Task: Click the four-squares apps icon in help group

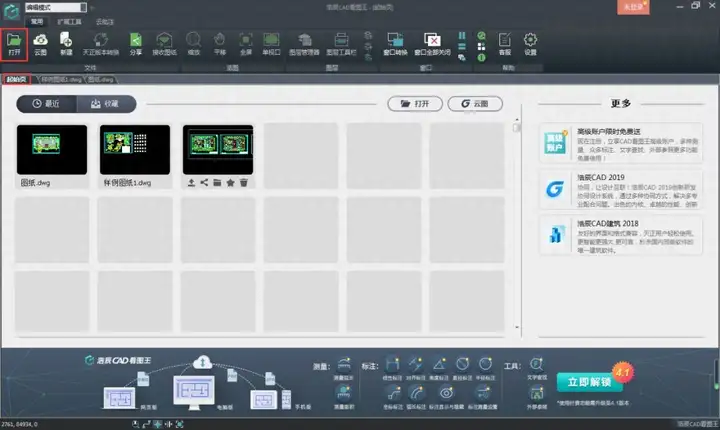Action: point(481,46)
